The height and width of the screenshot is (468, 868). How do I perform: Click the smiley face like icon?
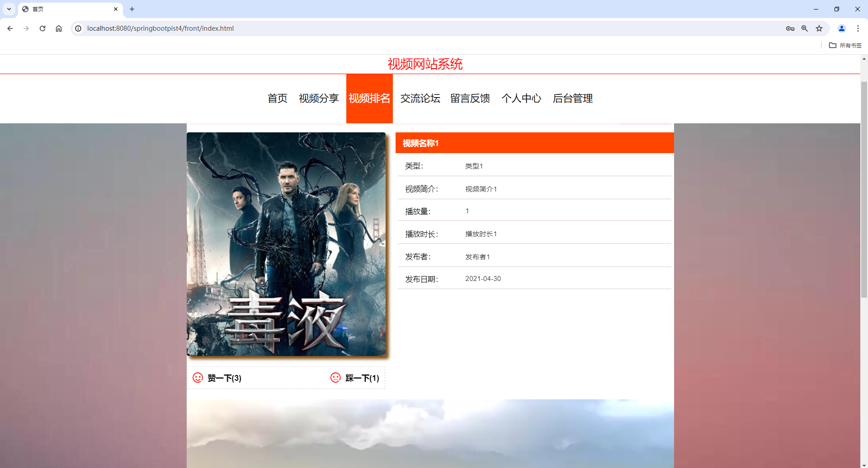pos(198,378)
